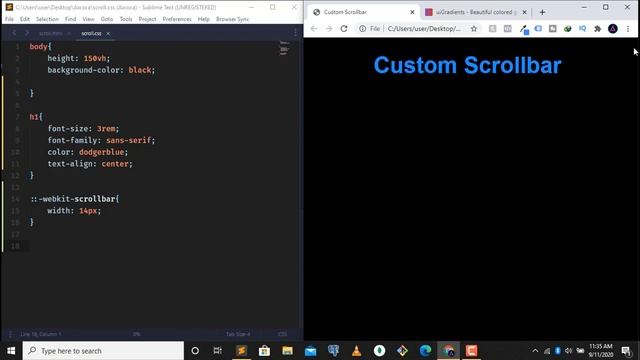Viewport: 640px width, 360px height.
Task: Click the sans-serif font-family value
Action: click(x=129, y=140)
